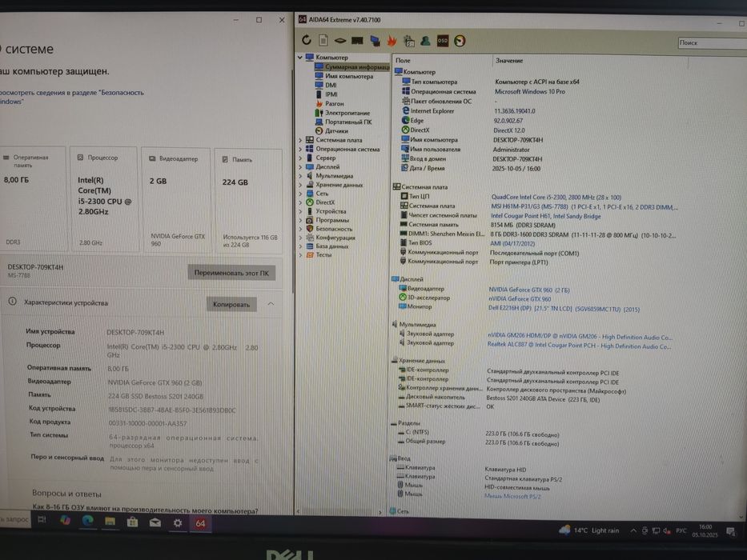Open the monitor diagnostics toolbar icon in AIDA64
This screenshot has height=560, width=747.
click(x=375, y=41)
